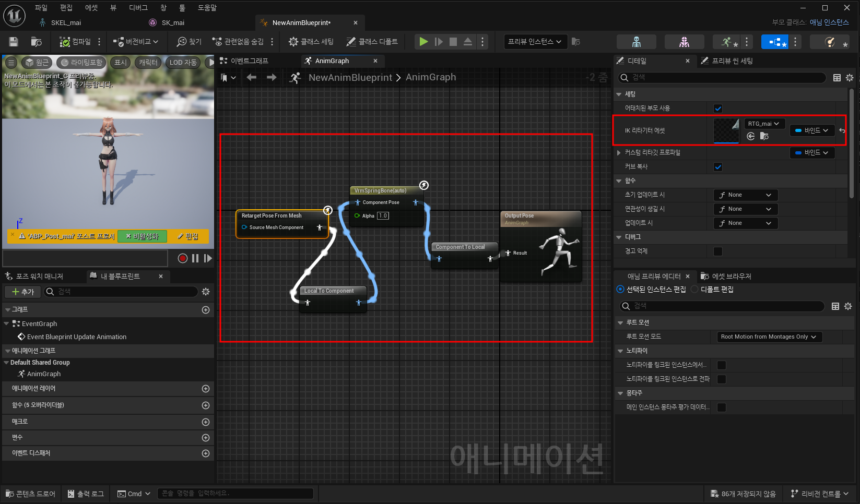The image size is (860, 504).
Task: Compile the animation blueprint
Action: pos(75,42)
